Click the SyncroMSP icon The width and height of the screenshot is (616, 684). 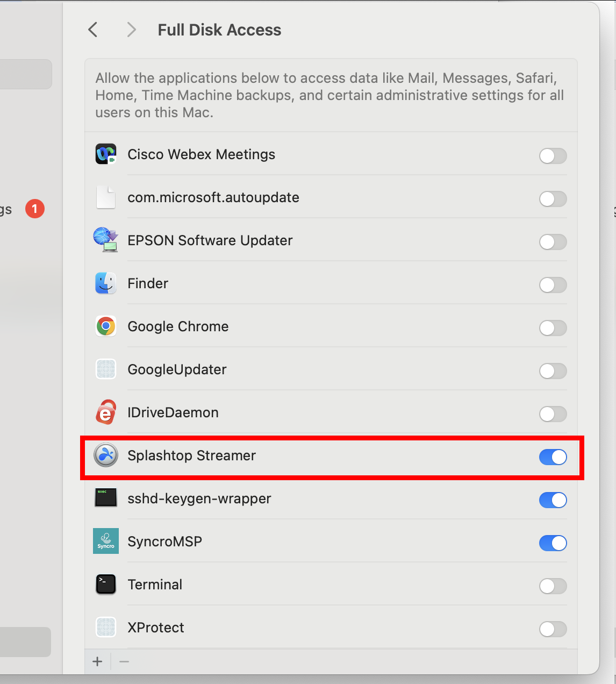tap(106, 541)
